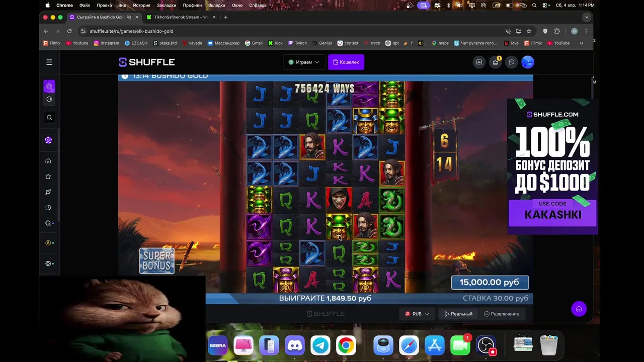
Task: Reload the page
Action: coord(69,31)
